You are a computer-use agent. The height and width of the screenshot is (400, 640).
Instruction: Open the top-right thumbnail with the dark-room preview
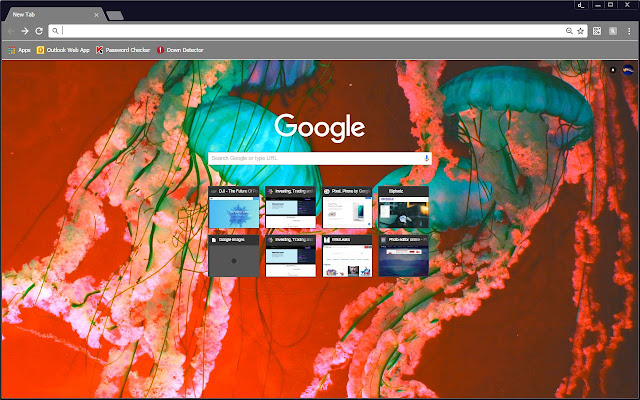tap(403, 207)
